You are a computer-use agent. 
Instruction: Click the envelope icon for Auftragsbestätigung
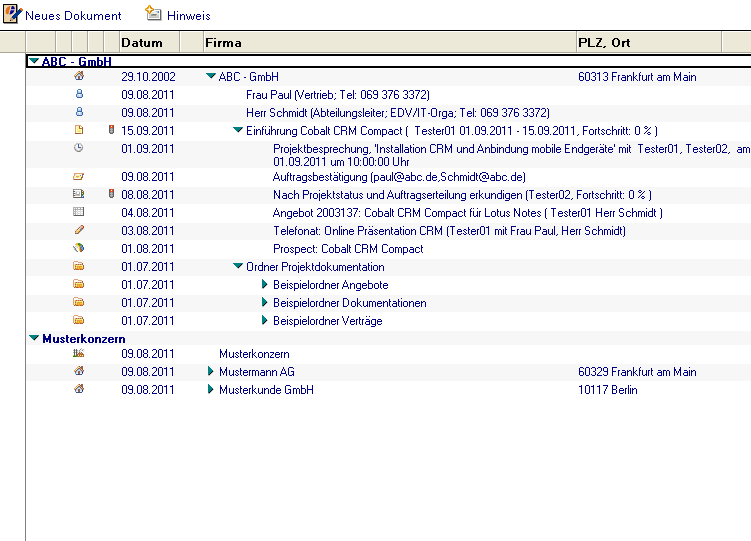coord(79,177)
